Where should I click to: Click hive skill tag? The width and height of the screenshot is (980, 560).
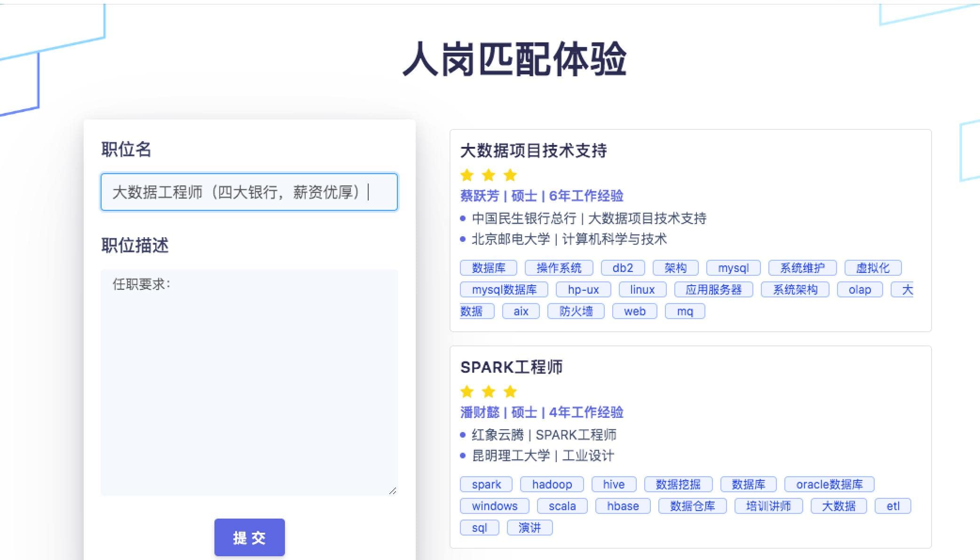coord(612,484)
